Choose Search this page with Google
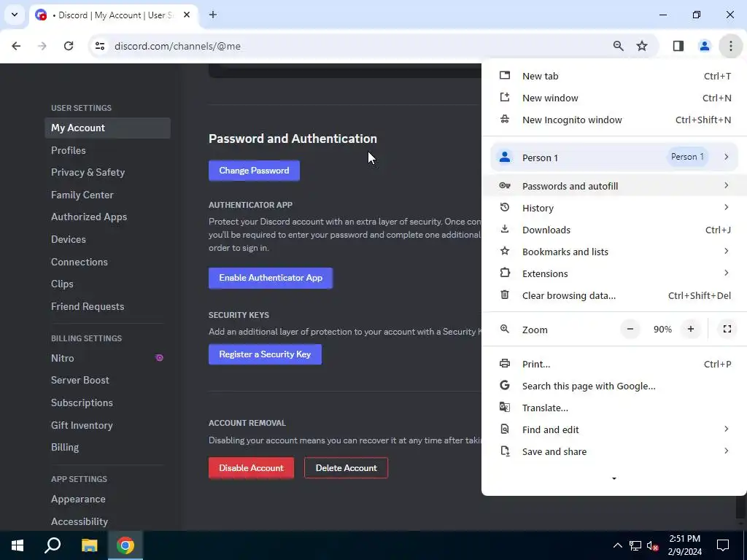This screenshot has height=560, width=747. click(614, 386)
